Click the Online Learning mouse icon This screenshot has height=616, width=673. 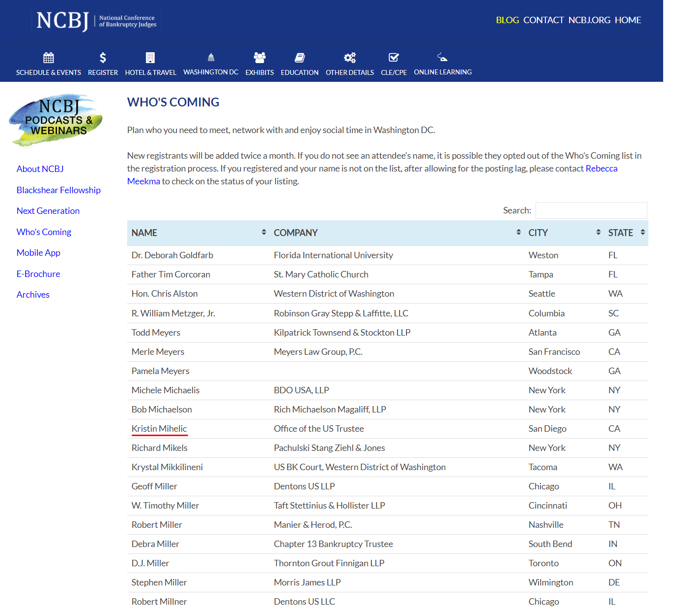442,57
